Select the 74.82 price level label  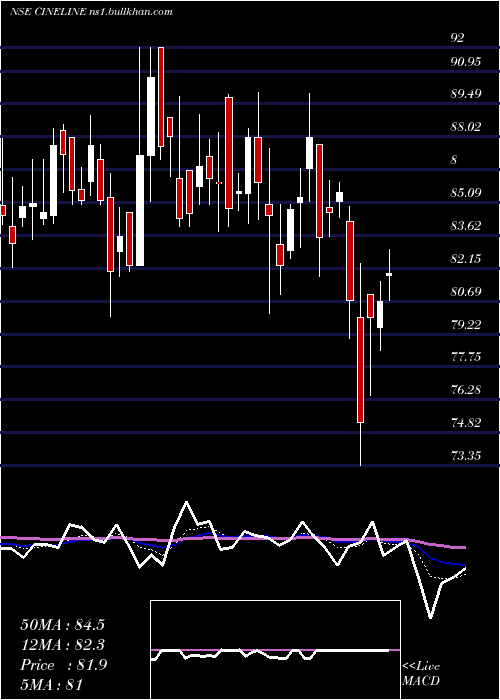click(466, 423)
